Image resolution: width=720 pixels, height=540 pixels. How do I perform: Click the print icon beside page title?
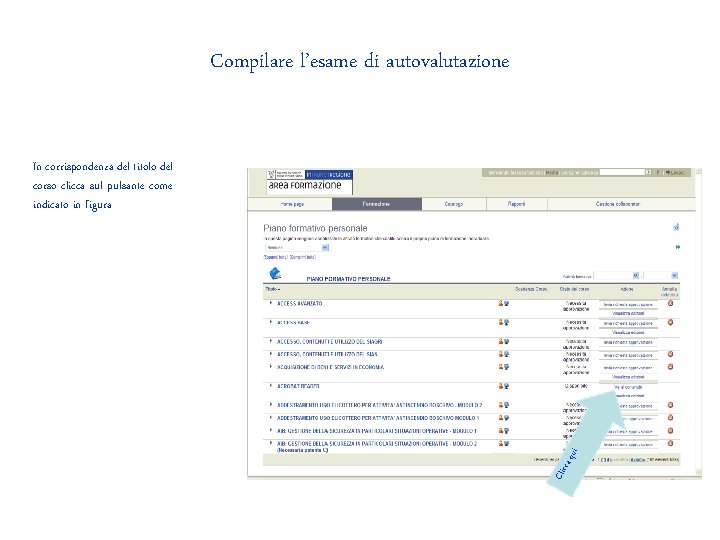tap(676, 227)
